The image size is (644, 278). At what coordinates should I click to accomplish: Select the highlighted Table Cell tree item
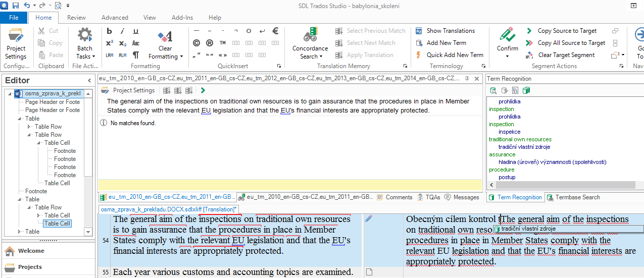[x=57, y=224]
